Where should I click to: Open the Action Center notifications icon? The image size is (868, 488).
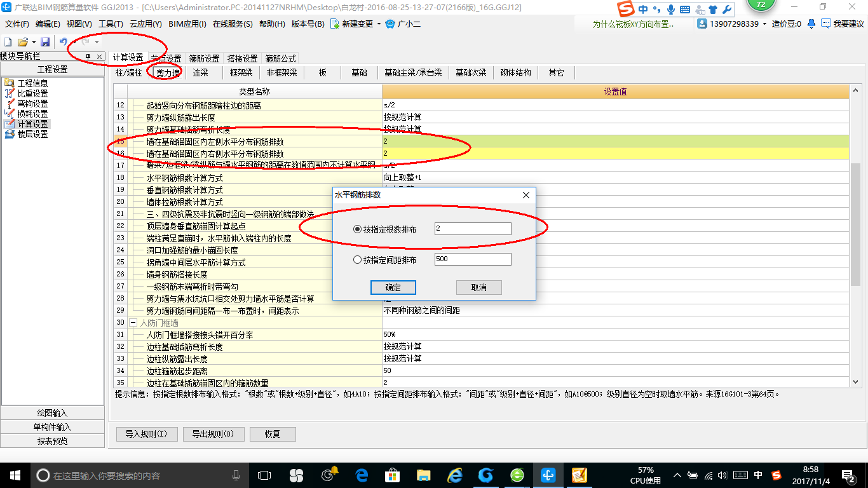tap(848, 475)
